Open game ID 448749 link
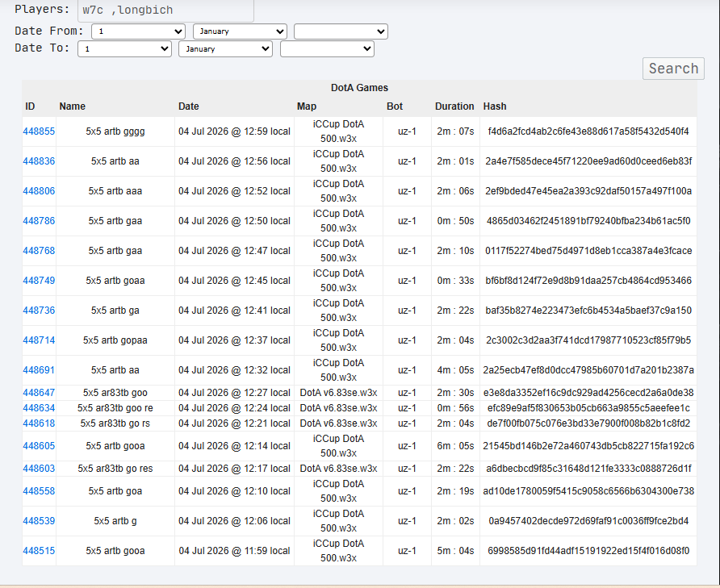Screen dimensions: 720x588 [x=39, y=281]
